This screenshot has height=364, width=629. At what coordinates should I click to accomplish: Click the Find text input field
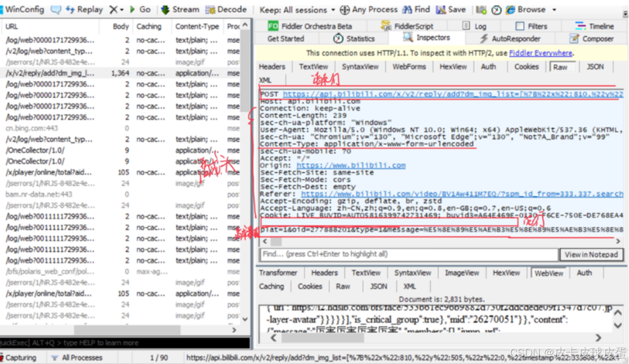coord(409,254)
